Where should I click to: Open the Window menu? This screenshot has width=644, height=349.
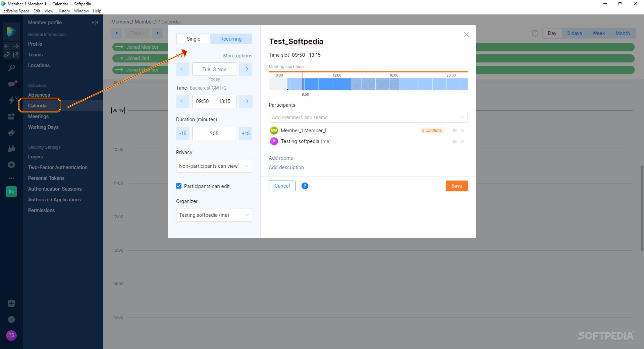(x=81, y=11)
